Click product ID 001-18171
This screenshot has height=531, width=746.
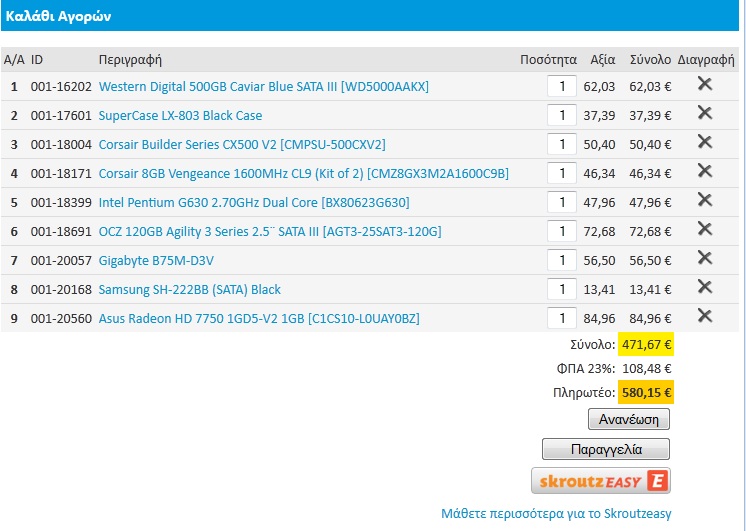(61, 174)
